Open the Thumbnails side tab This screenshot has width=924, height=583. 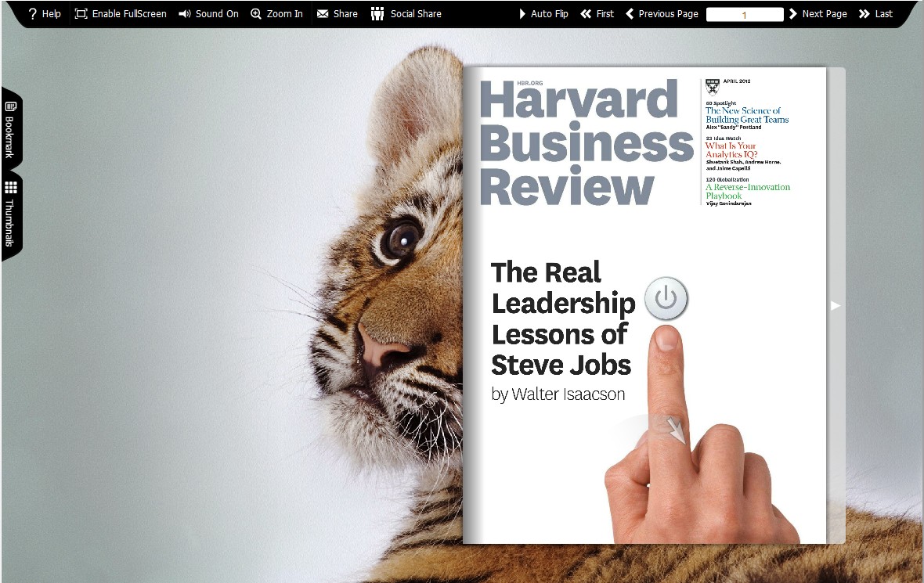[x=11, y=215]
